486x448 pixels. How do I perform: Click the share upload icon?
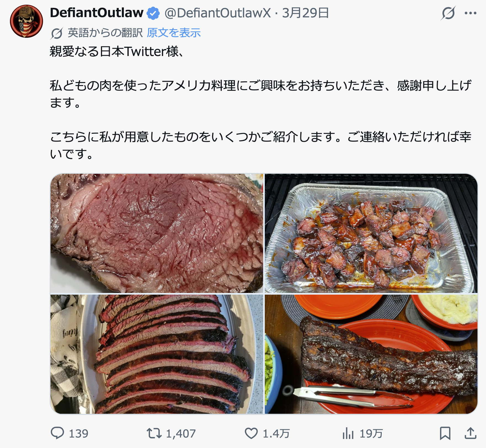[470, 433]
